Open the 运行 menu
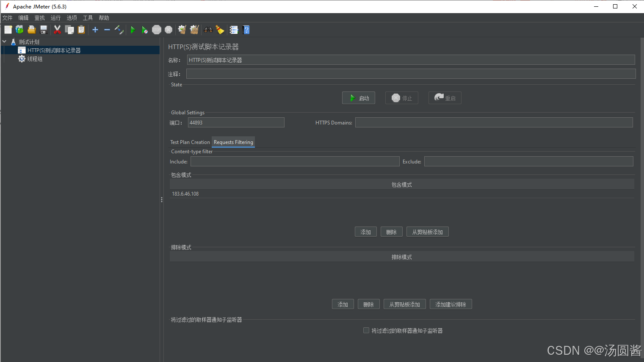Viewport: 644px width, 362px height. 55,18
